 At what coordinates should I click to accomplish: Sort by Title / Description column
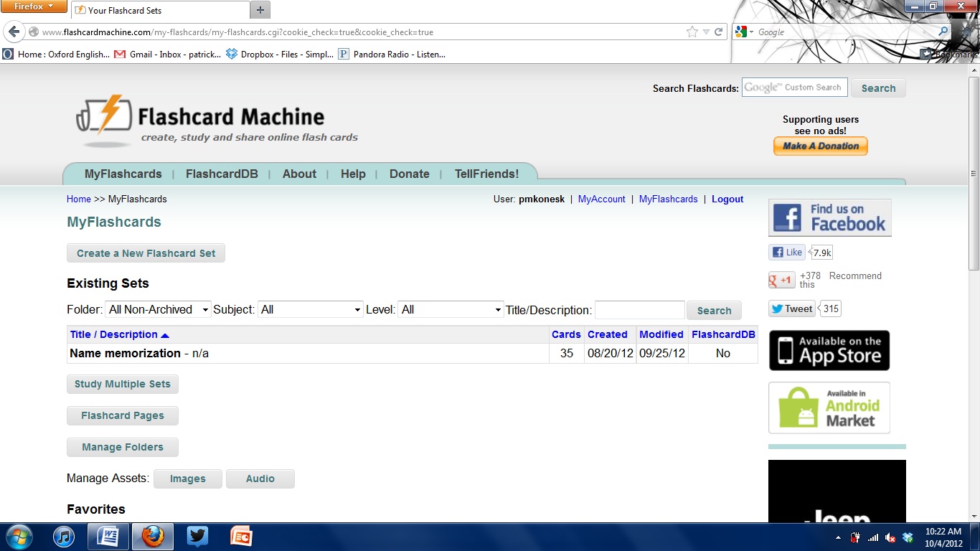119,334
